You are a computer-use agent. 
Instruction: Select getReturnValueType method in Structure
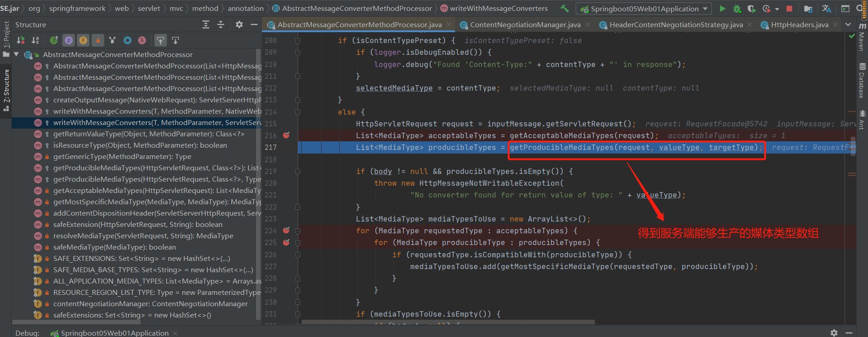(x=148, y=134)
